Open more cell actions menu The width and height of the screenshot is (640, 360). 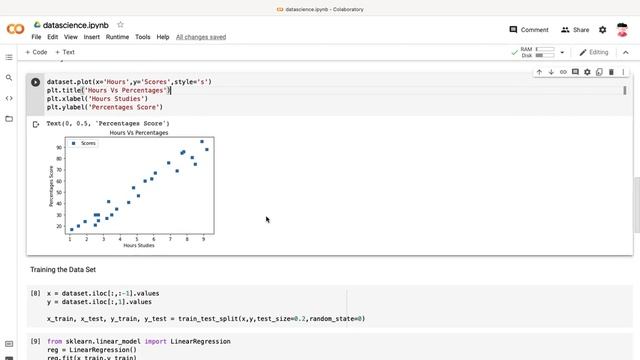pos(623,72)
